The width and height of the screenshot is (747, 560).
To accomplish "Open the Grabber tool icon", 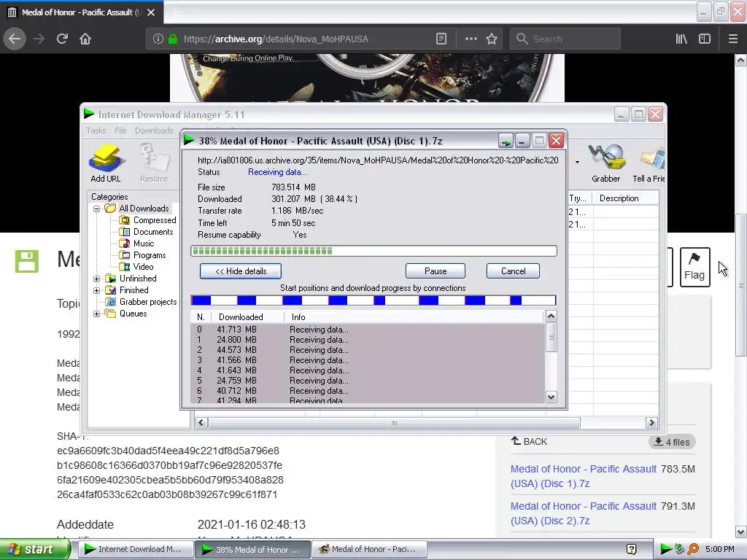I will [x=605, y=163].
